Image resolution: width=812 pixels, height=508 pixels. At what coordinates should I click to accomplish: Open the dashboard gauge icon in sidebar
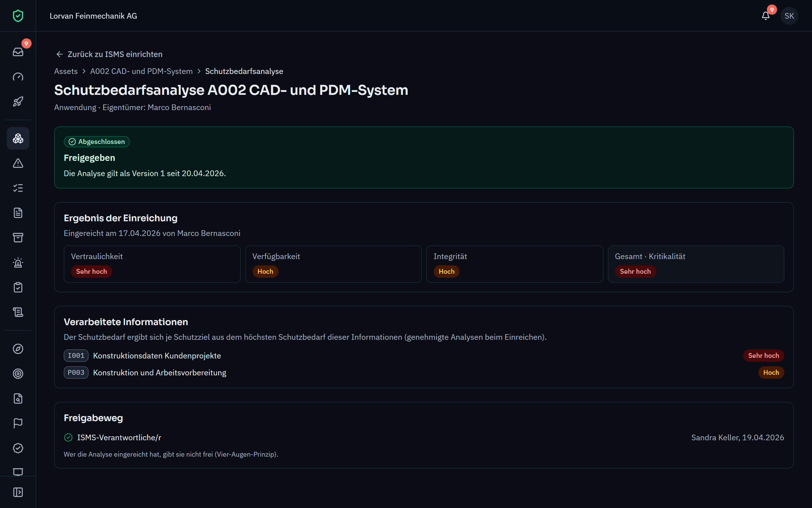18,76
